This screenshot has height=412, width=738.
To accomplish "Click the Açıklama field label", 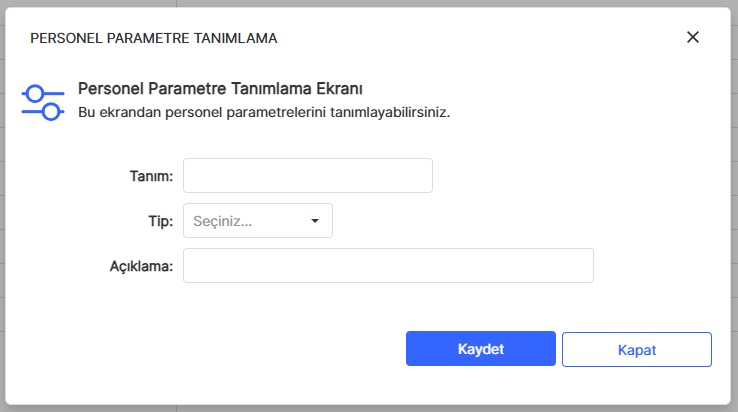I will tap(141, 266).
